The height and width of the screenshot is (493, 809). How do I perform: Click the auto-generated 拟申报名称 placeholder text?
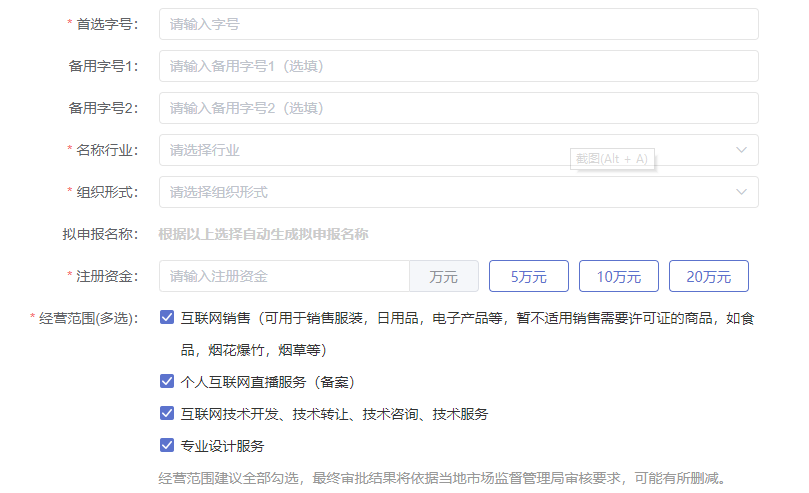point(263,234)
